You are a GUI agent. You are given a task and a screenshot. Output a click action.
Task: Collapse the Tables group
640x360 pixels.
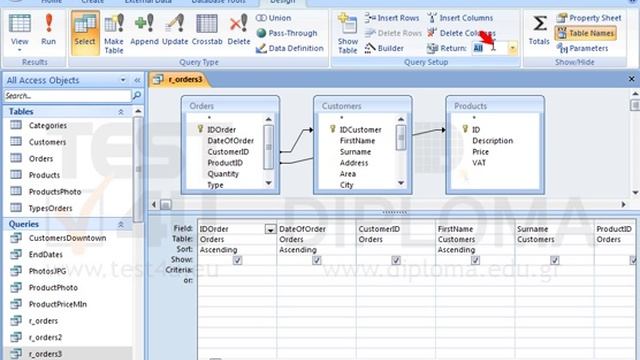point(121,111)
